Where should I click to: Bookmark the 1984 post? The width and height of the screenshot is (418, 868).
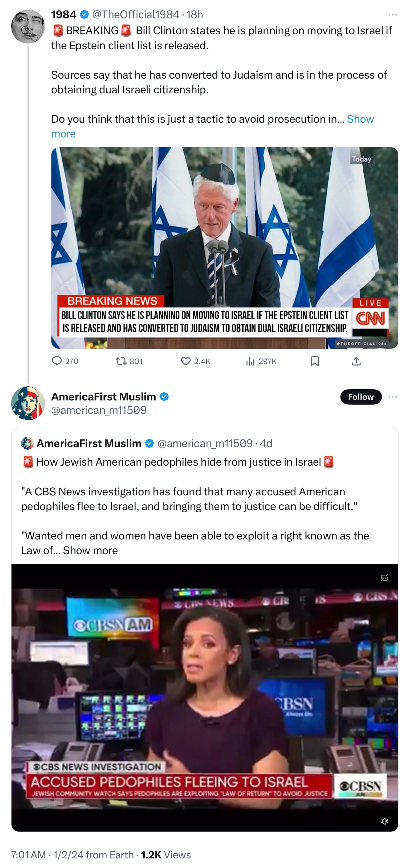click(315, 361)
